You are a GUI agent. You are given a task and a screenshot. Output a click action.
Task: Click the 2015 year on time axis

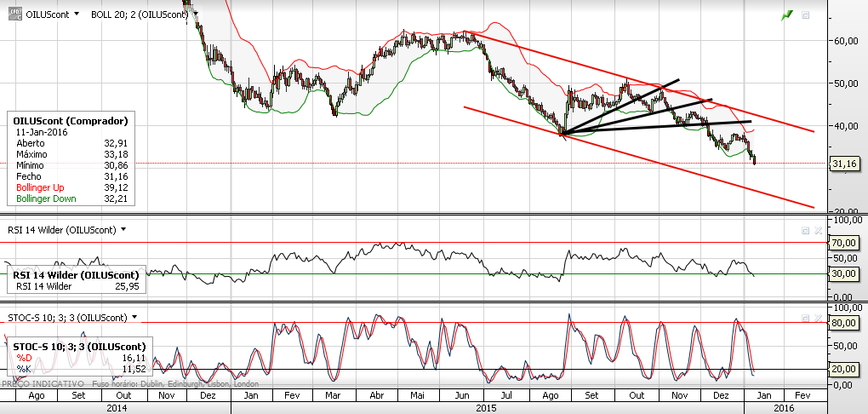(x=487, y=408)
